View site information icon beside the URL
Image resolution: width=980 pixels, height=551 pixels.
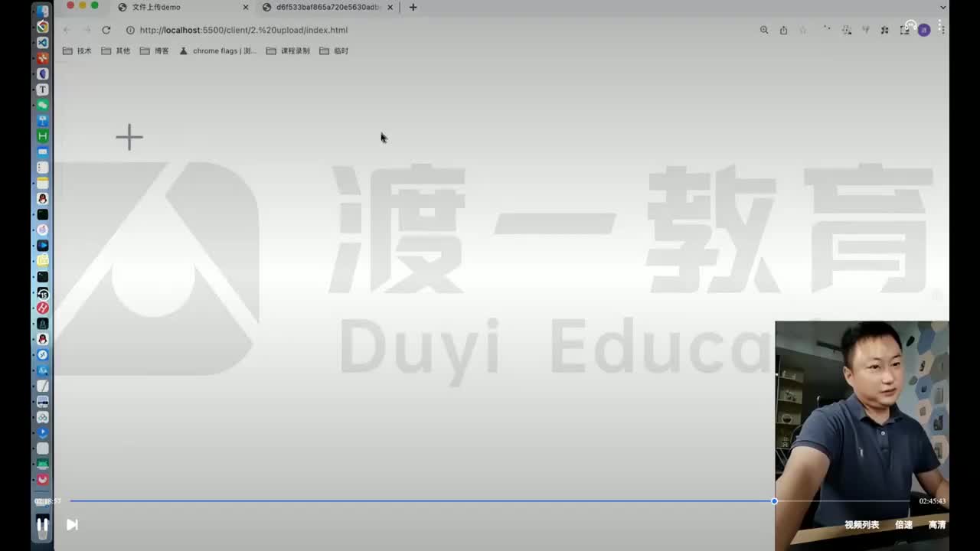coord(130,30)
